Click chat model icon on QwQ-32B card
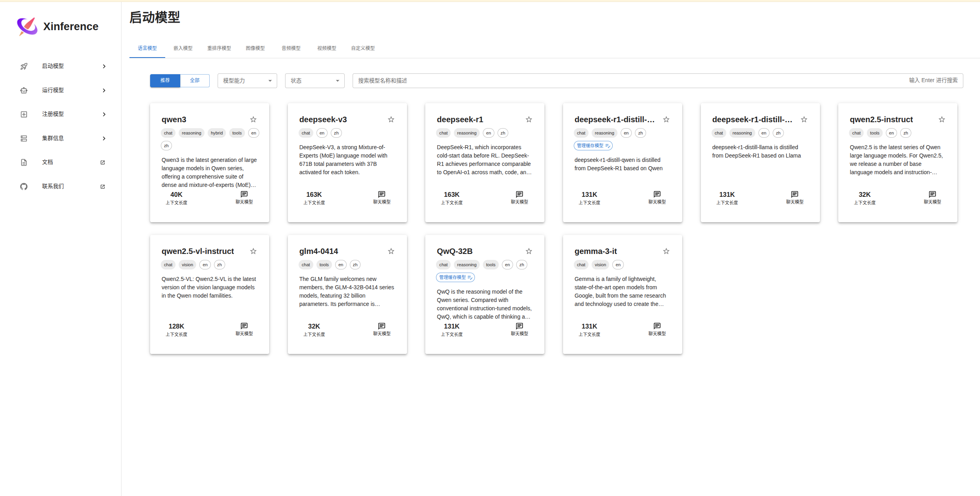Image resolution: width=980 pixels, height=496 pixels. tap(519, 326)
